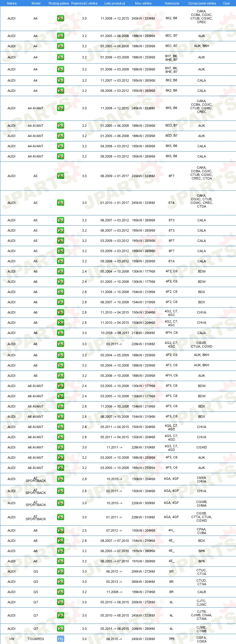The height and width of the screenshot is (644, 236).
Task: Click the 7P5 body cell
Action: click(171, 639)
